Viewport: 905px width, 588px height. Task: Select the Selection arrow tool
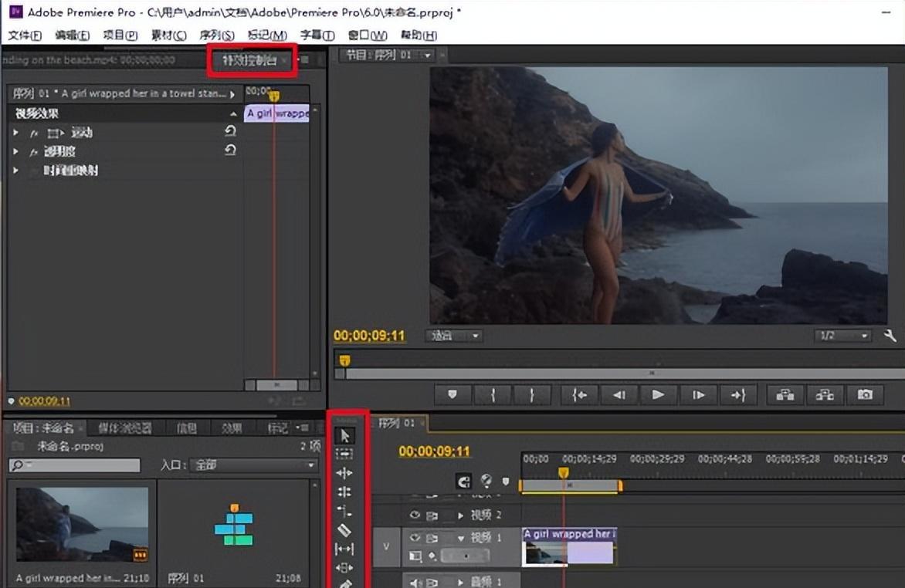(x=344, y=436)
